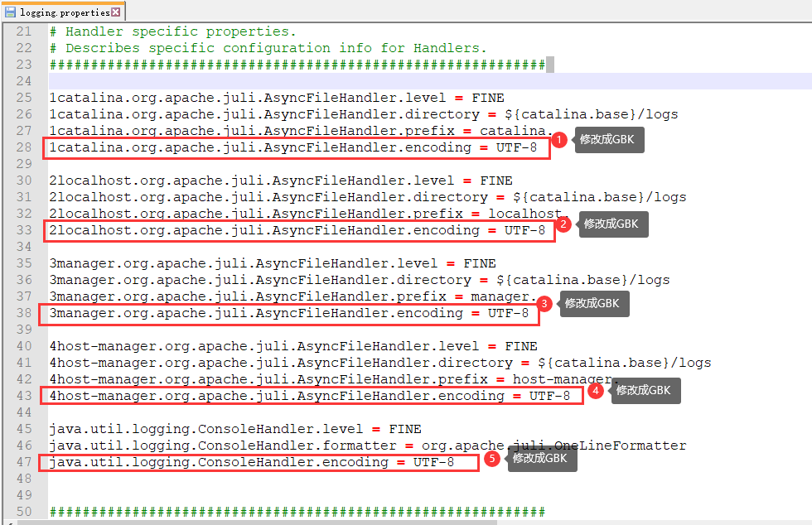Viewport: 812px width, 525px height.
Task: Click line number 28 in the gutter
Action: point(24,147)
